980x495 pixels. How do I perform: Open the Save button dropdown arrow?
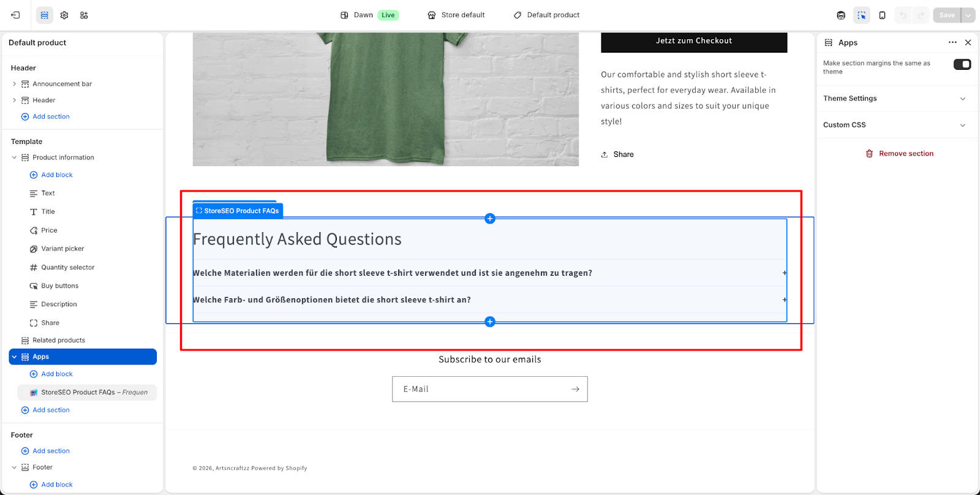point(968,15)
